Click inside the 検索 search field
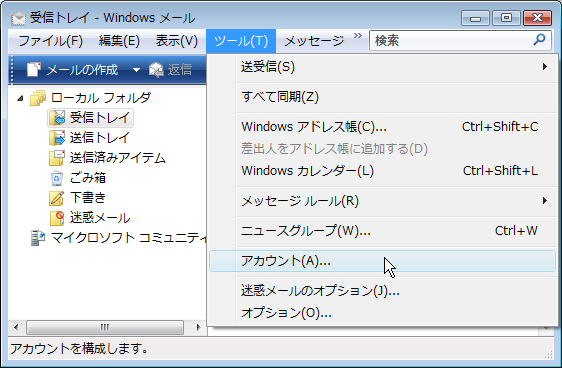This screenshot has width=562, height=368. (x=451, y=40)
